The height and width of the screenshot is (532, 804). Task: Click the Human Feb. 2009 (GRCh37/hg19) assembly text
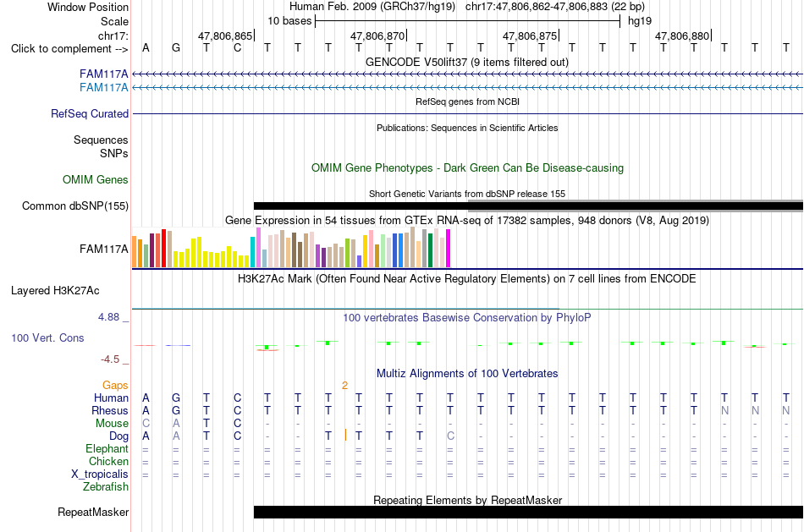click(372, 7)
